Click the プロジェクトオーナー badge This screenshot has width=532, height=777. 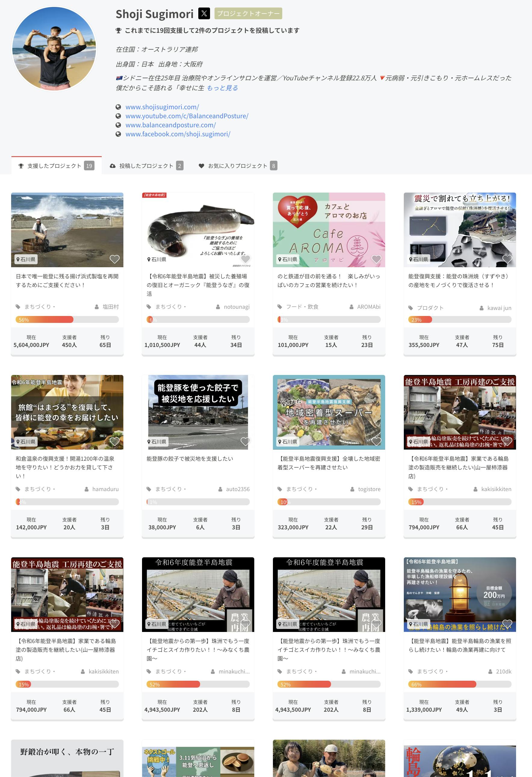[x=248, y=14]
